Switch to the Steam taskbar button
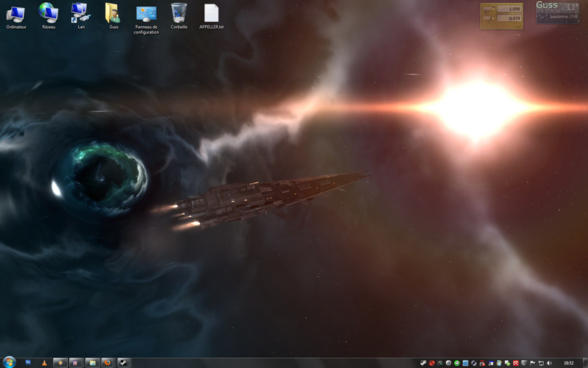 click(123, 363)
